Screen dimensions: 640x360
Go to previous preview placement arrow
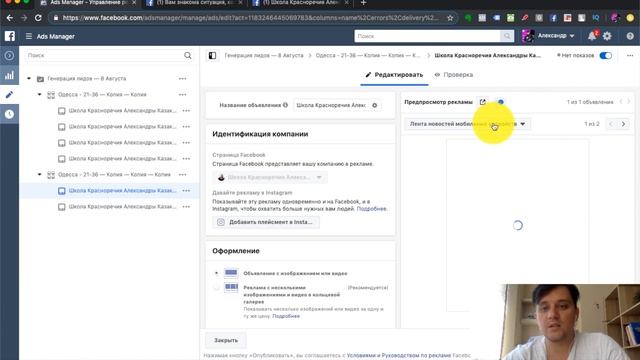click(x=611, y=124)
